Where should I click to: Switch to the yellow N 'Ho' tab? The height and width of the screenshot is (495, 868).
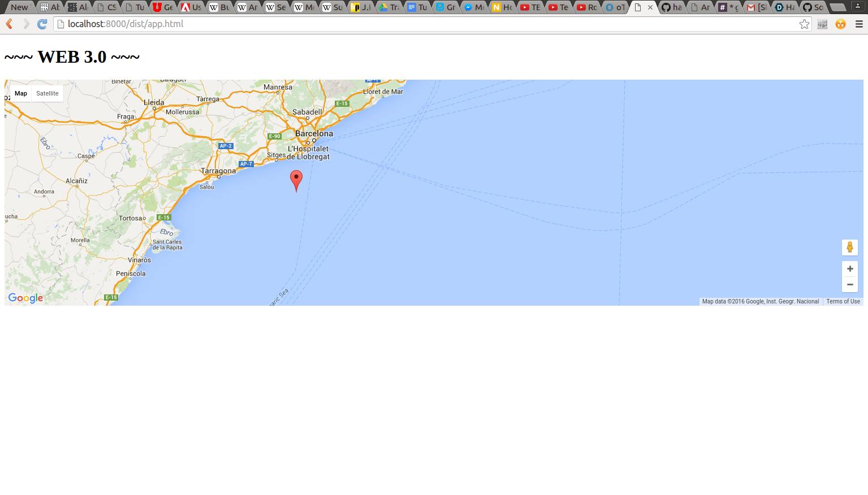tap(502, 7)
